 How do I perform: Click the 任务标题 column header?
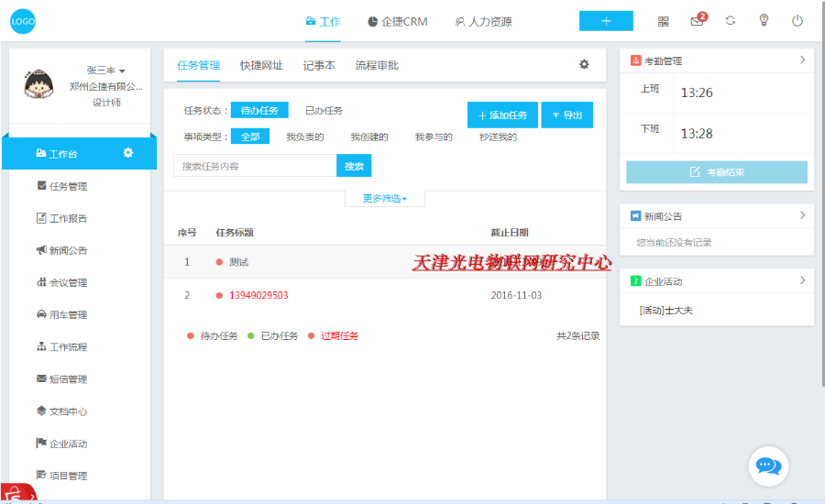coord(235,233)
